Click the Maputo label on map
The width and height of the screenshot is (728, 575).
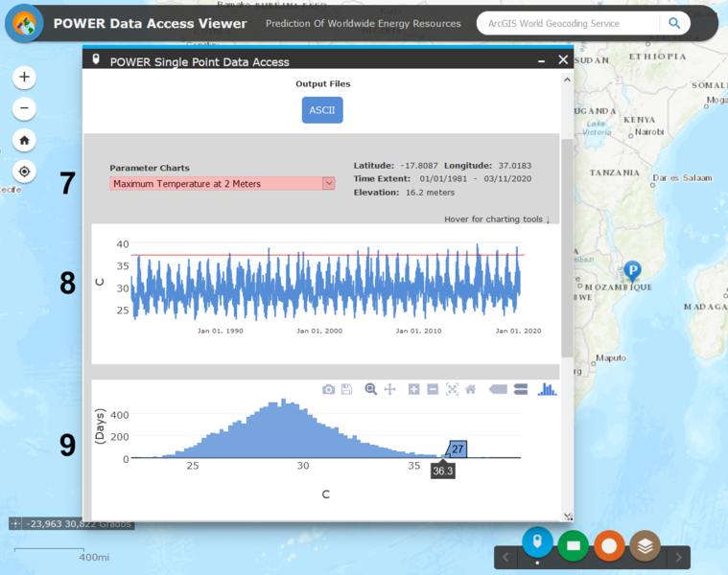[x=611, y=358]
